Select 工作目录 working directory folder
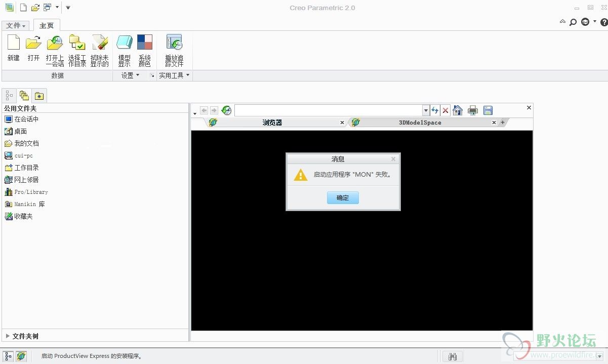Viewport: 608px width, 364px height. (21, 168)
